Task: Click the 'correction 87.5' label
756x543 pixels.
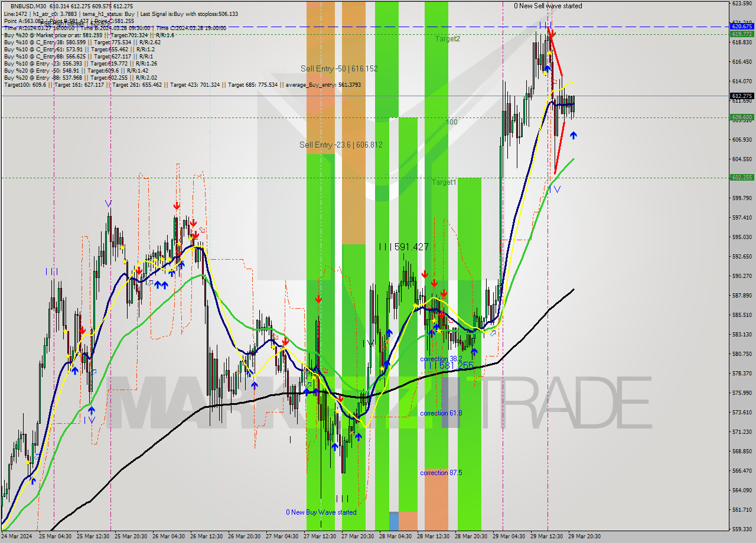Action: [x=441, y=473]
